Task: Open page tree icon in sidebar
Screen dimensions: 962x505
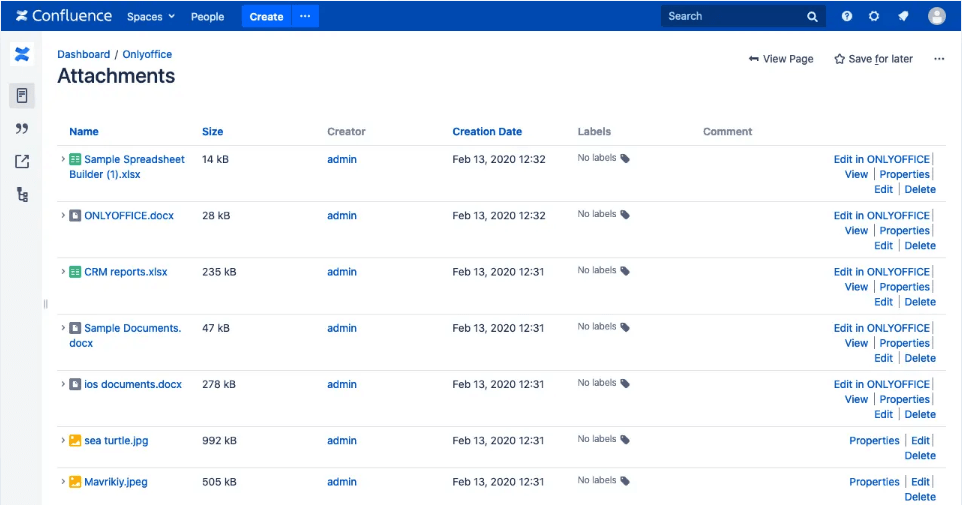Action: 22,195
